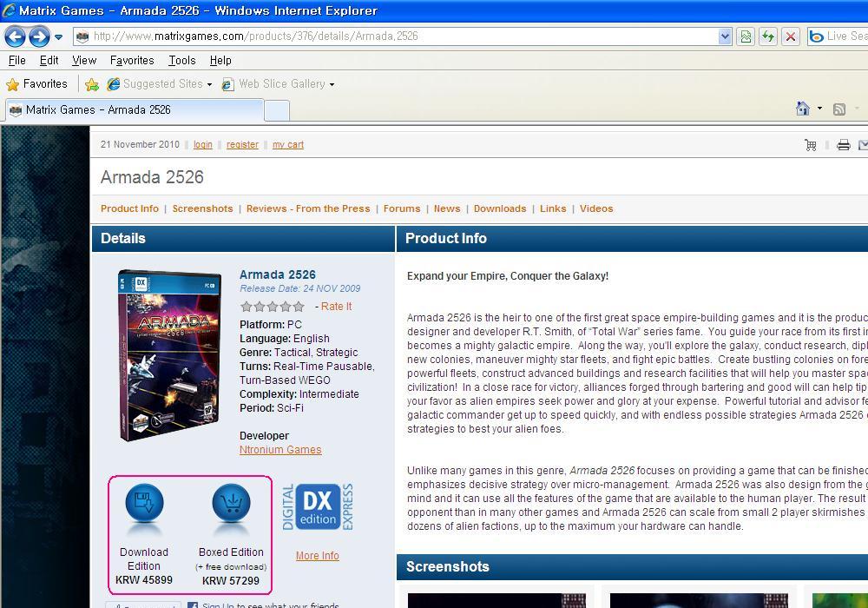Click the Add to Favorites Bar star icon
Screen dimensions: 868x608
coord(92,84)
